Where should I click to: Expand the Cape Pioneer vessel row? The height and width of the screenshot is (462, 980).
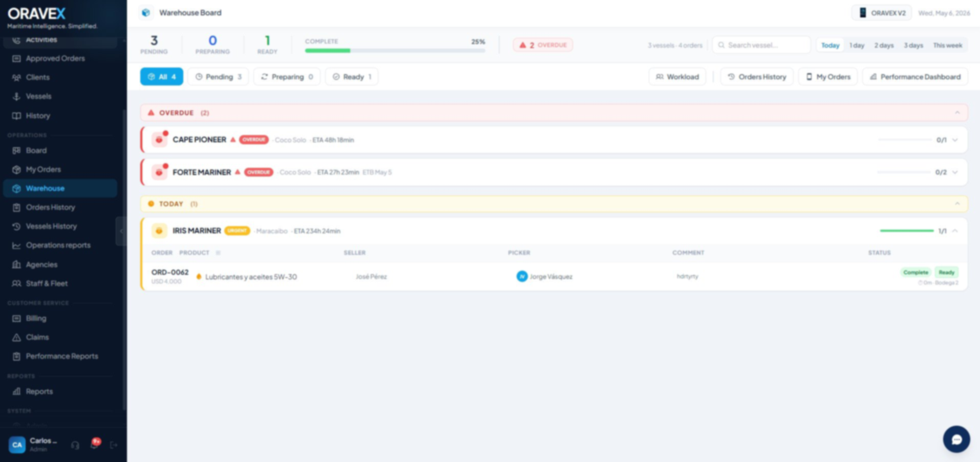click(955, 140)
